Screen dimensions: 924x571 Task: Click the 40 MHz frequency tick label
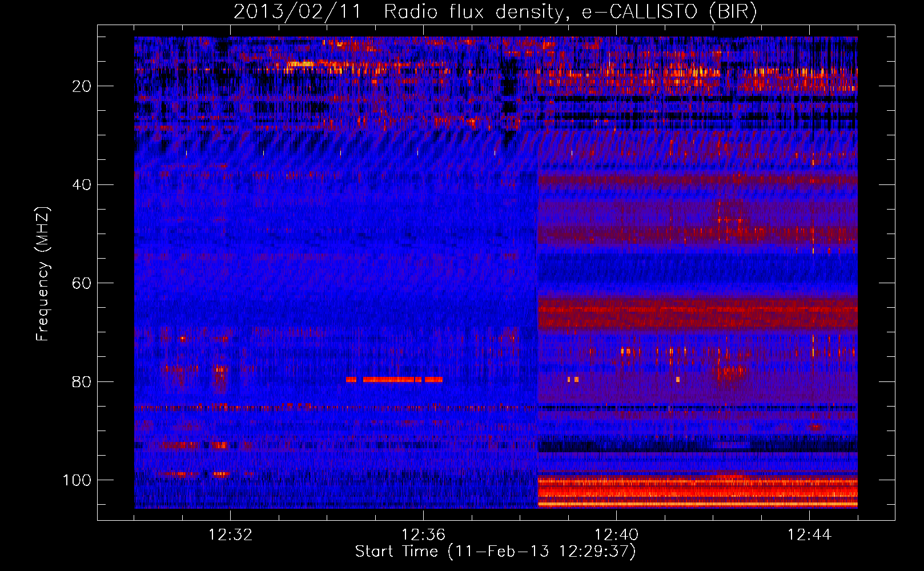[x=82, y=185]
